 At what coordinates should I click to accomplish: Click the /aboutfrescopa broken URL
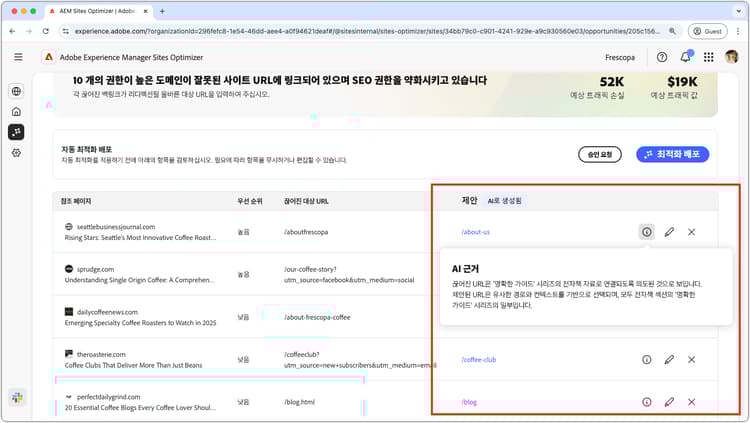[x=306, y=232]
